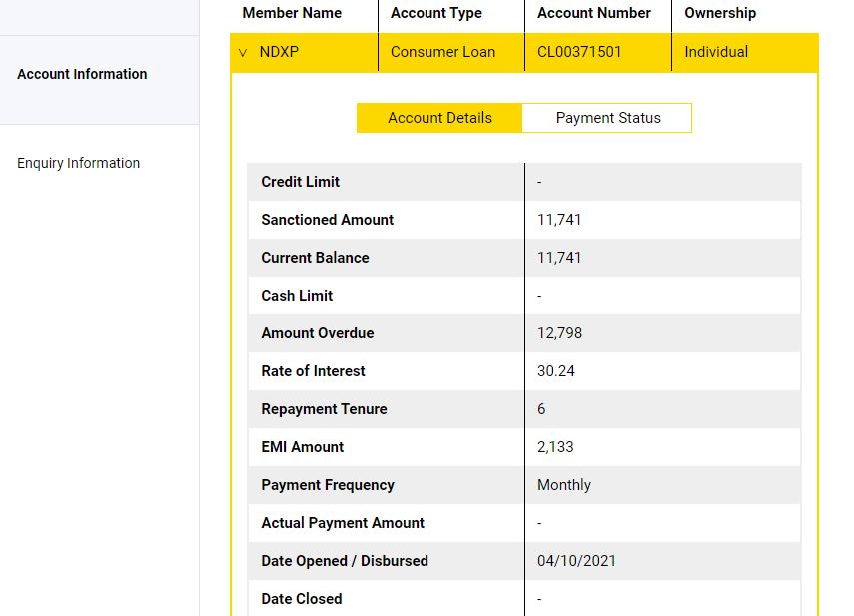Click the NDXP member name
The image size is (854, 616).
(279, 52)
